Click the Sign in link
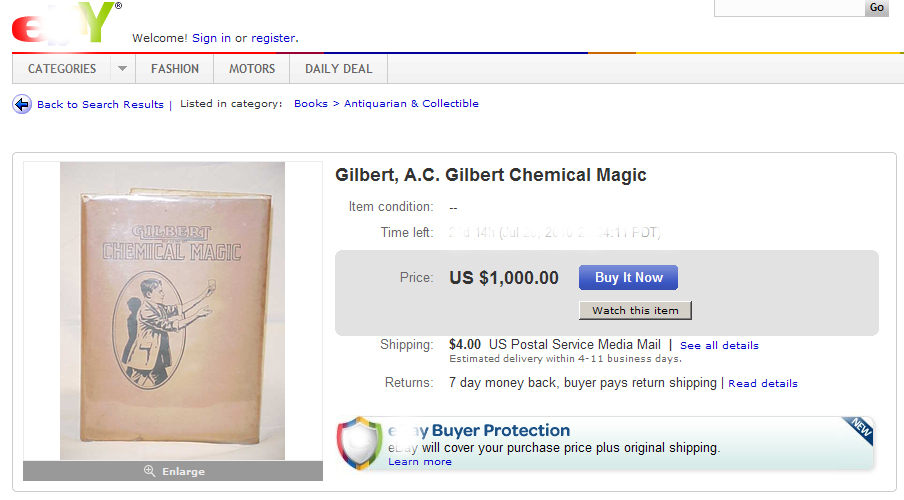904x500 pixels. 211,38
